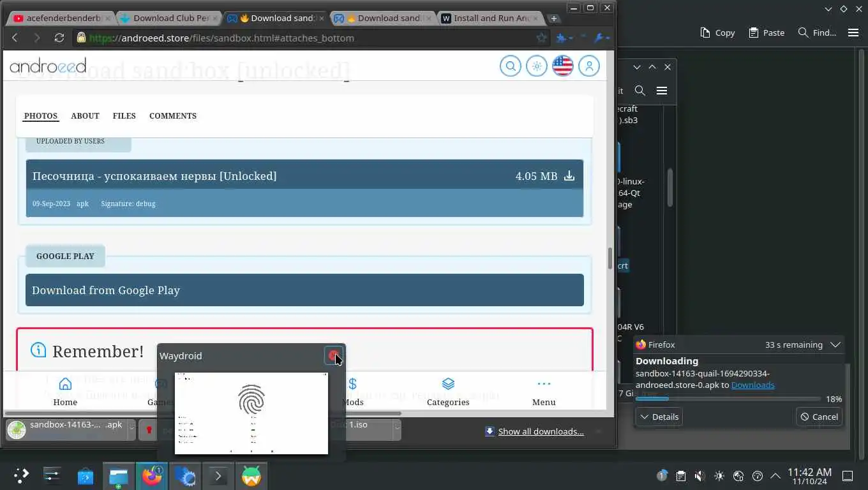
Task: Open the Konsole terminal taskbar icon
Action: (x=218, y=476)
